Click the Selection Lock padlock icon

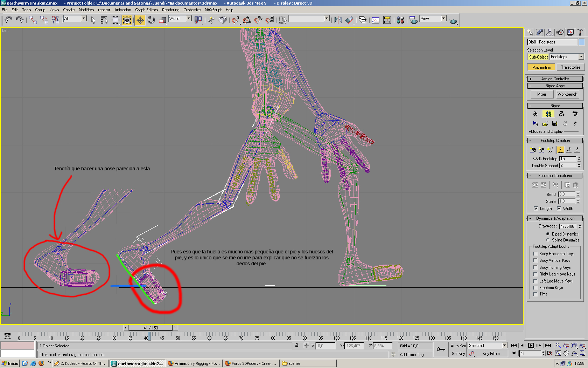(x=297, y=346)
